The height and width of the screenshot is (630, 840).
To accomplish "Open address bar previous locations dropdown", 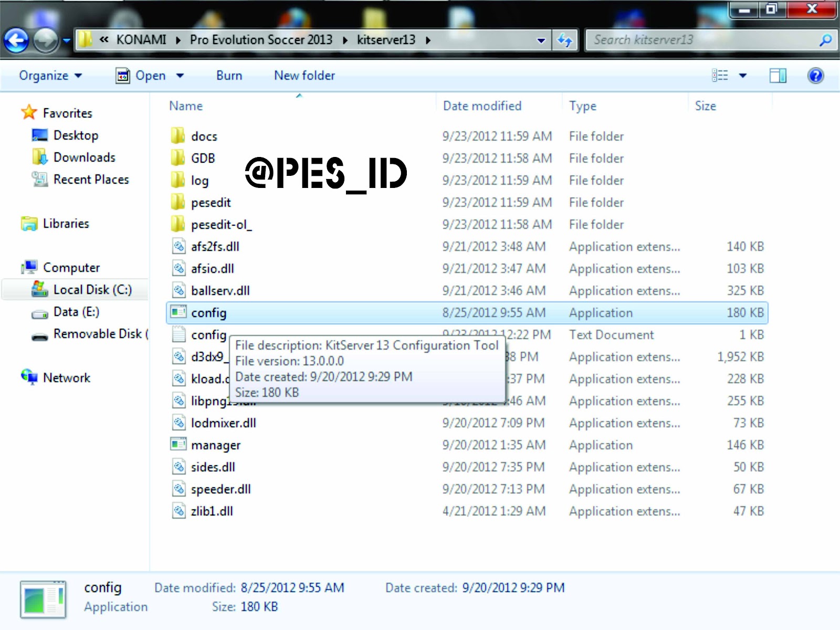I will (541, 40).
